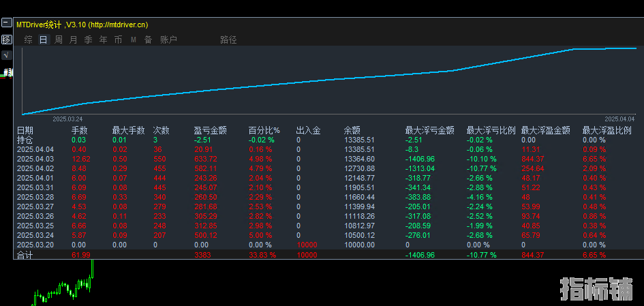
Task: Open the 年 yearly tab
Action: tap(103, 40)
